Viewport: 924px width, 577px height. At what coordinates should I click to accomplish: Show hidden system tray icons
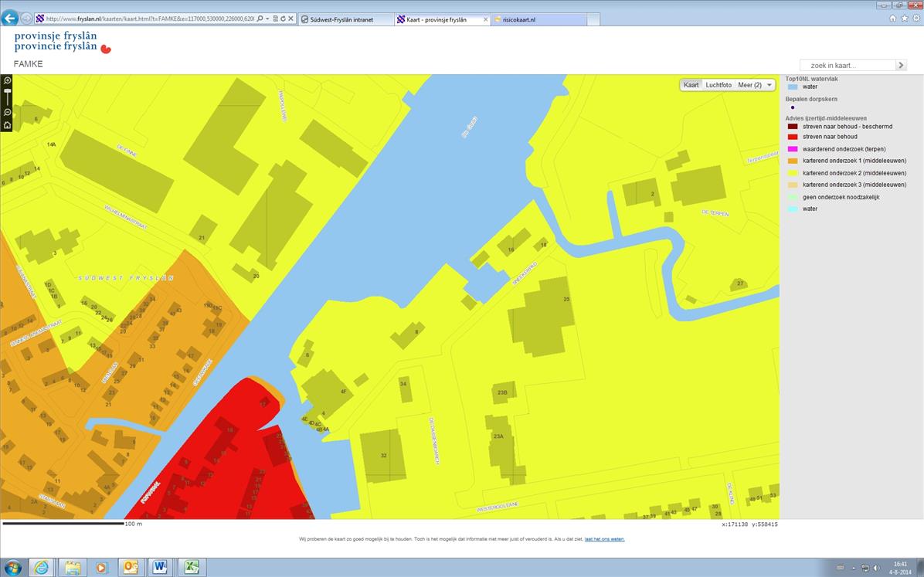(x=853, y=569)
